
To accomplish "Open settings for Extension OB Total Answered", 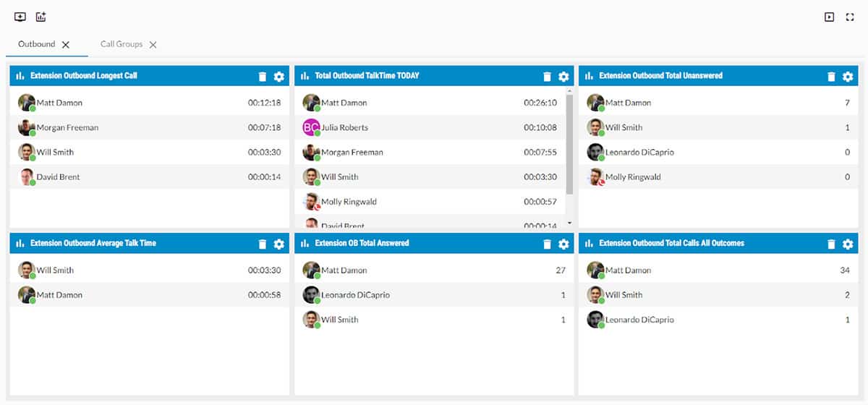I will [x=563, y=244].
